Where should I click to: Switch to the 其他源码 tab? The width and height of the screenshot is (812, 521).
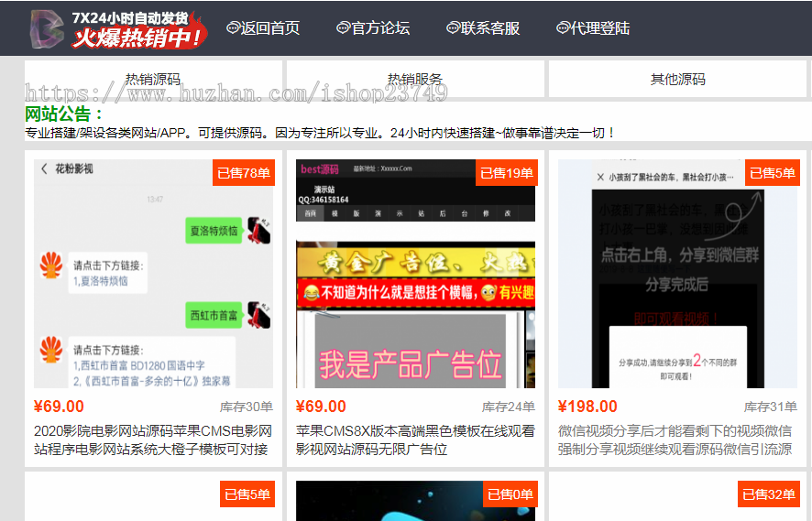(678, 79)
